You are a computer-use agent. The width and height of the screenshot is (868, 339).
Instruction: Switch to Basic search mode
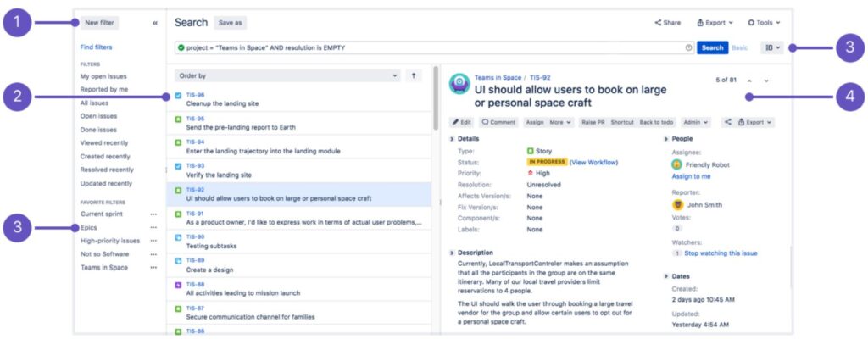(x=739, y=47)
